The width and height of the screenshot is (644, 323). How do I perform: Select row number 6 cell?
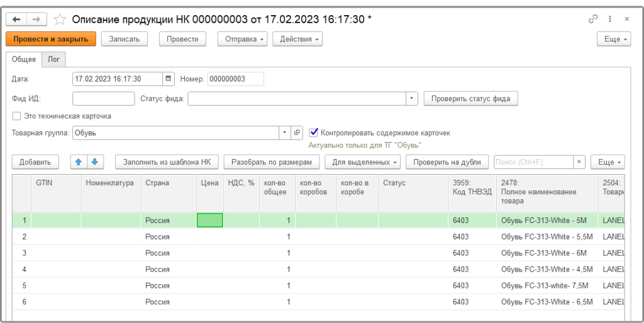point(22,302)
